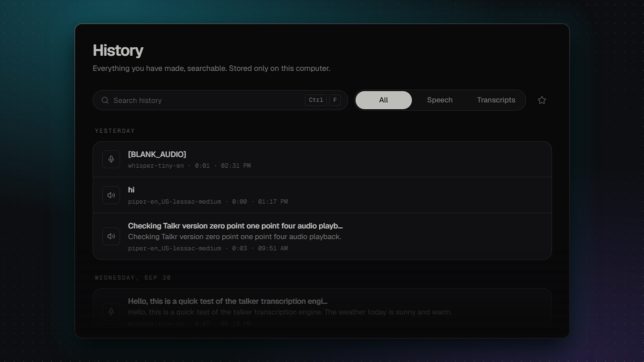Open 'Checking Talkr version zero point…' bold title
Viewport: 644px width, 362px height.
pos(235,226)
